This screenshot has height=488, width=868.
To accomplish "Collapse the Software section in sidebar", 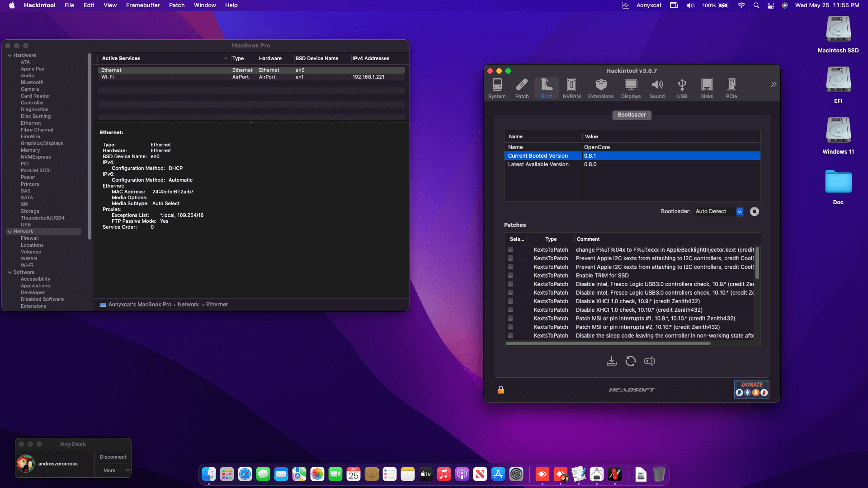I will [9, 272].
